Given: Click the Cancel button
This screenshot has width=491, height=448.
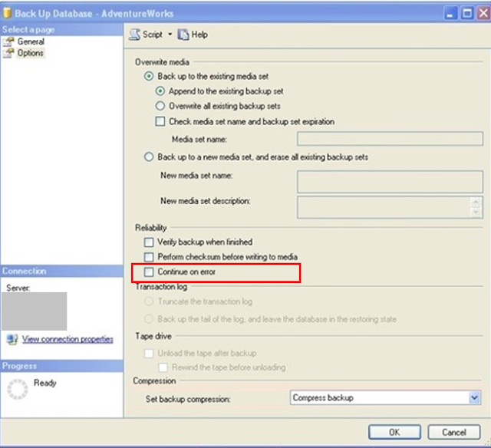Looking at the screenshot, I should 454,433.
